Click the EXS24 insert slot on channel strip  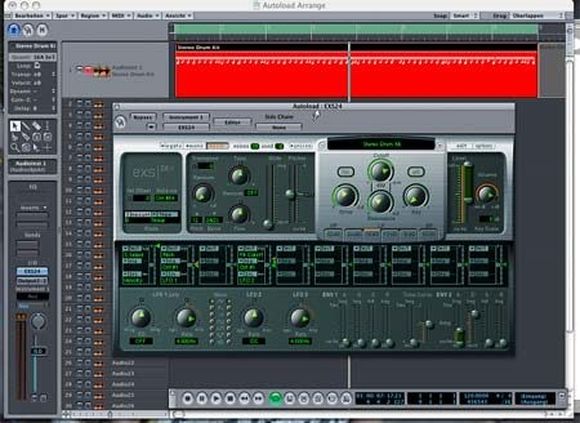pos(32,271)
